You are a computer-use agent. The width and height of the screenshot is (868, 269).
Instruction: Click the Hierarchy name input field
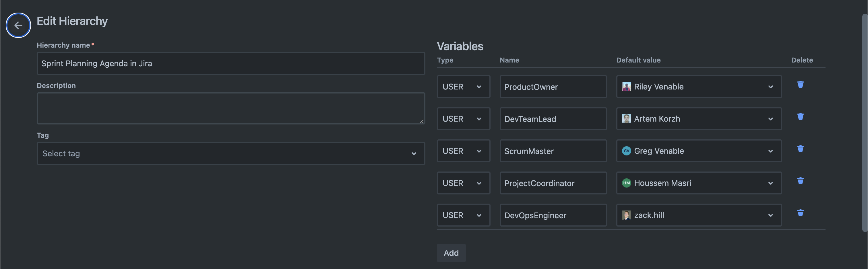[230, 64]
